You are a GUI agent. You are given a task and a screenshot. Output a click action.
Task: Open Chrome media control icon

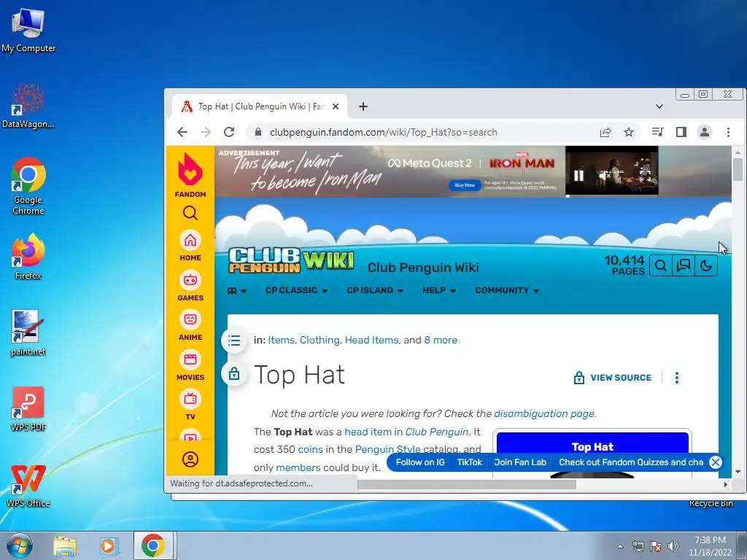coord(657,132)
